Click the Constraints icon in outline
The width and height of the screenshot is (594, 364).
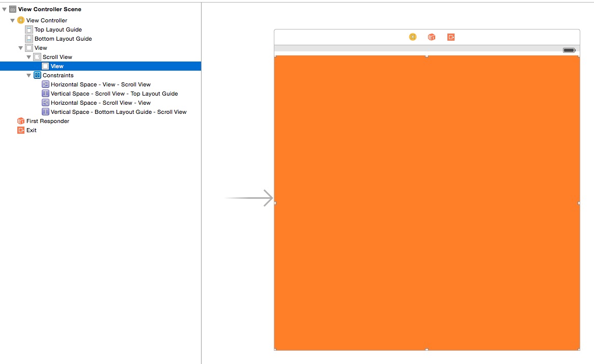[x=37, y=75]
